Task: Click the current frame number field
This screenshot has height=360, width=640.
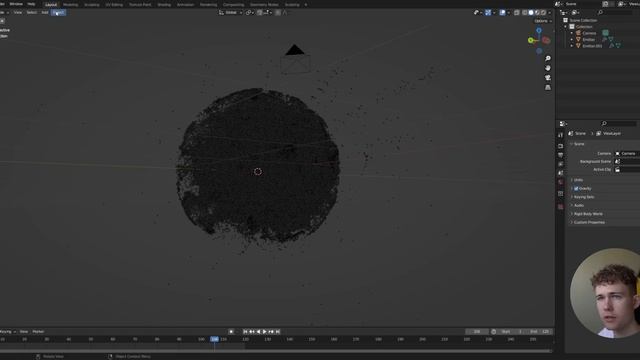Action: point(477,332)
